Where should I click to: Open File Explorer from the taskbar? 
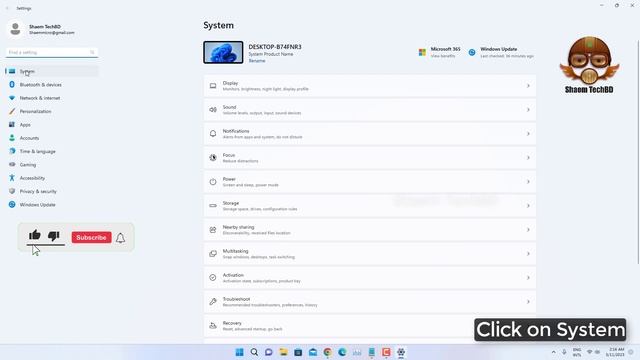283,352
